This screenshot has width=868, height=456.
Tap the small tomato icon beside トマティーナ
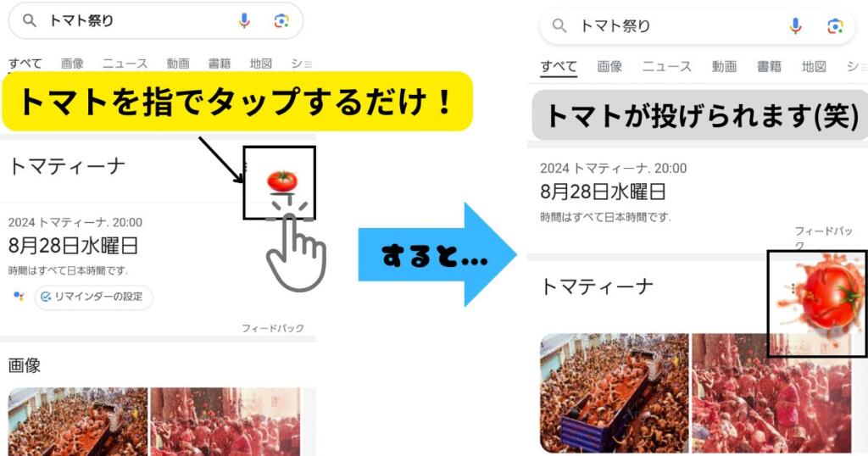tap(282, 181)
